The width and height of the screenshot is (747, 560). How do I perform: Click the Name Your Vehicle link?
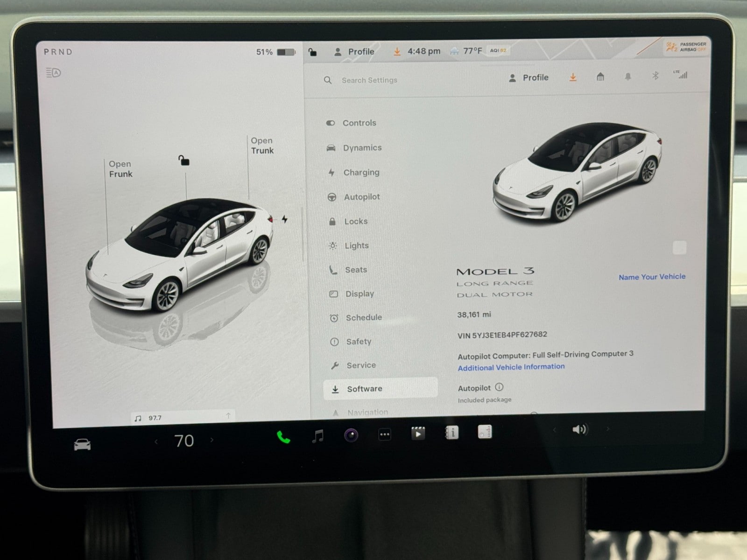coord(652,277)
